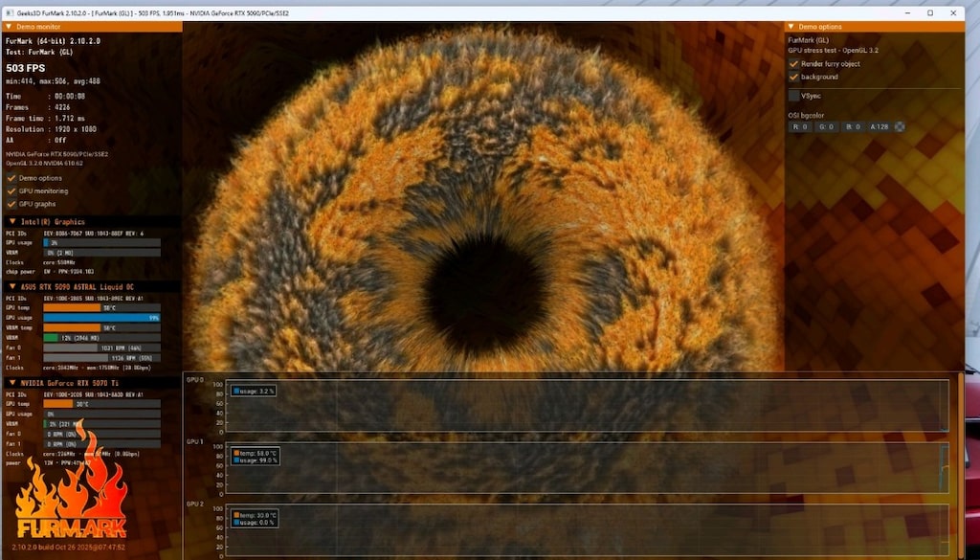Click the A:128 alpha value field
This screenshot has height=560, width=980.
click(x=880, y=126)
